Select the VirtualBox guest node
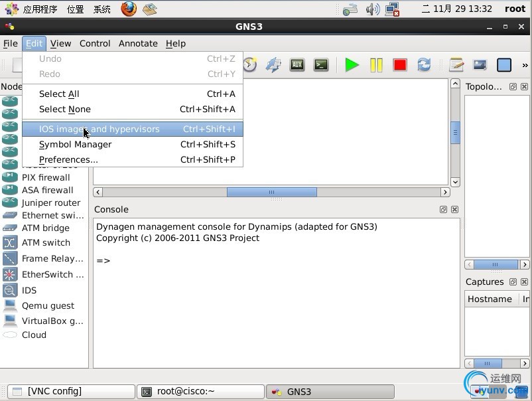 pyautogui.click(x=43, y=321)
